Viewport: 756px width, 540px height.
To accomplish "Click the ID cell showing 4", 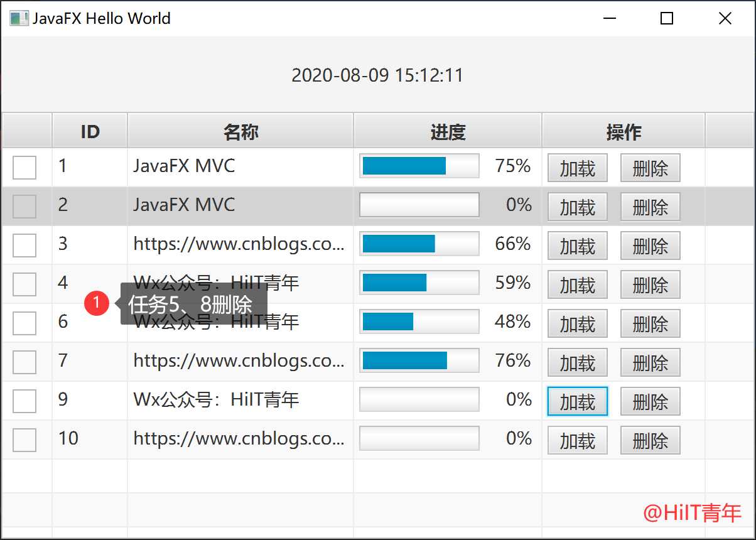I will click(90, 284).
